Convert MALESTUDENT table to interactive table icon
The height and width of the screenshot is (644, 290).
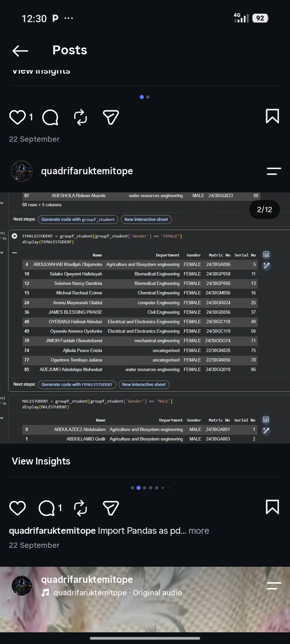[x=266, y=420]
